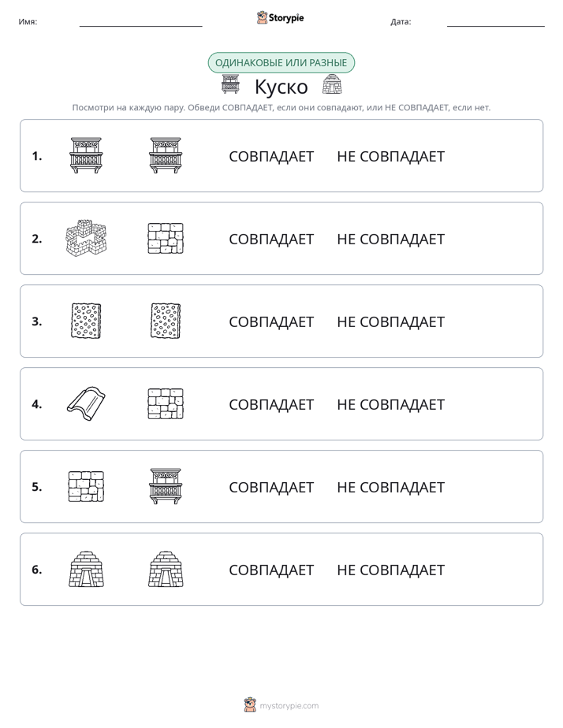Choose СОВПАДАЕТ for pair 1
The image size is (563, 728).
(271, 157)
